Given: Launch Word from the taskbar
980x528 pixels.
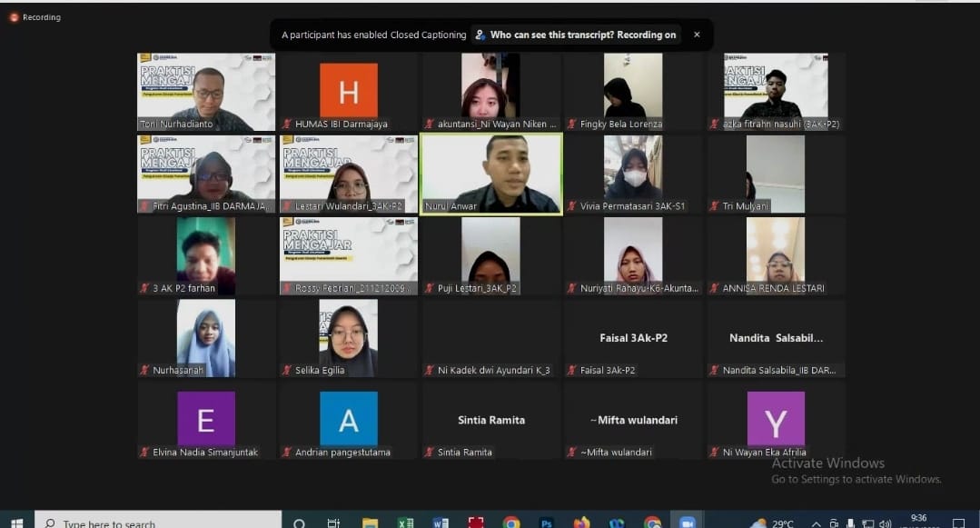Looking at the screenshot, I should 441,523.
